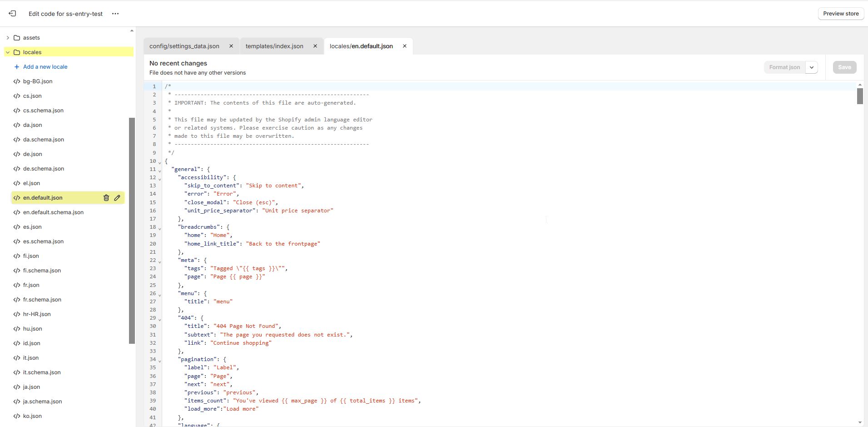Click the code editor vertical scrollbar thumb
The width and height of the screenshot is (868, 427).
(x=860, y=96)
